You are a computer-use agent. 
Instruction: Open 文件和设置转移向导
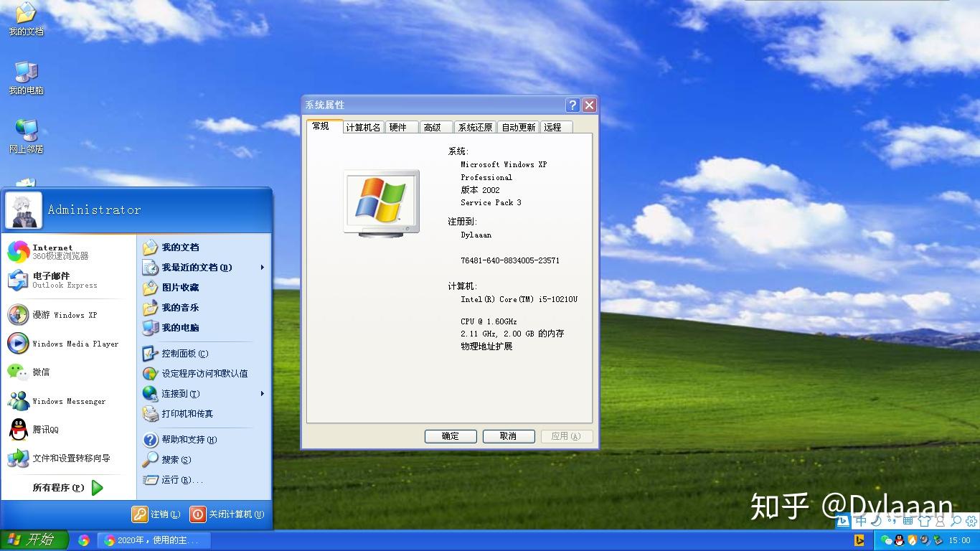(69, 458)
